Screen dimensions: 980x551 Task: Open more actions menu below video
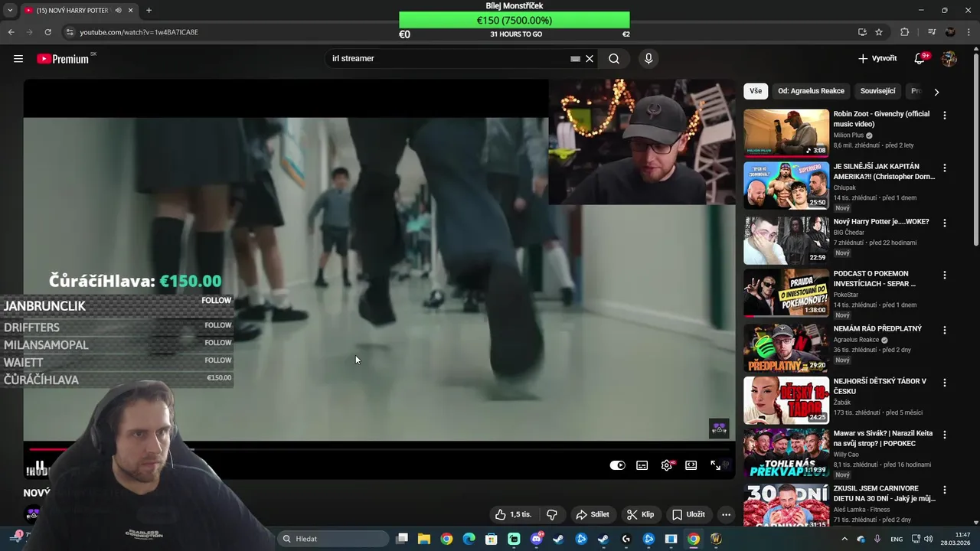click(x=726, y=515)
